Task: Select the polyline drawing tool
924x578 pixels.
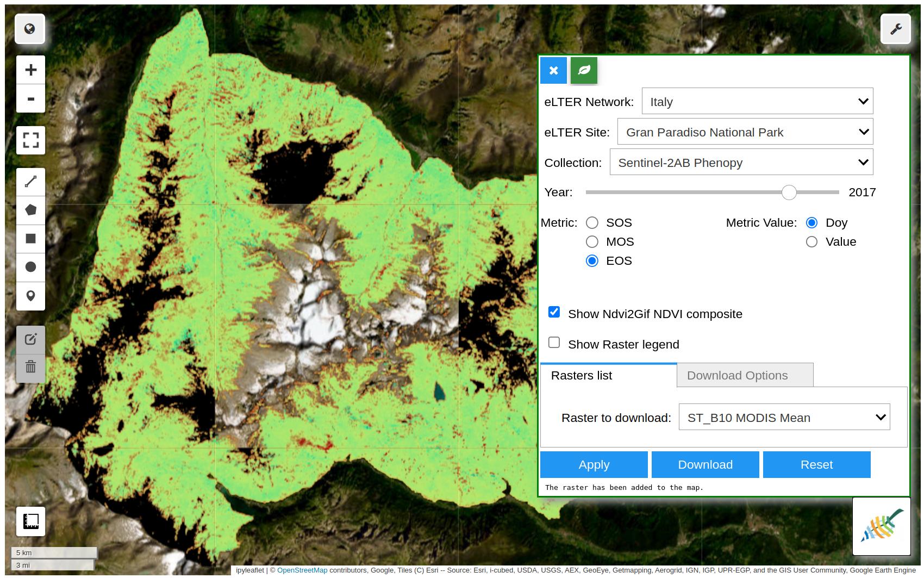Action: (x=30, y=181)
